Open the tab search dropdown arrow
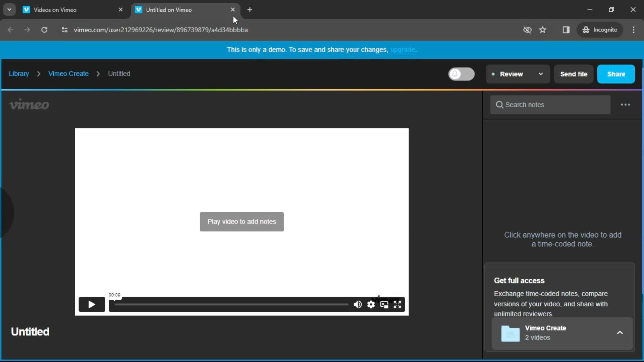 click(9, 10)
